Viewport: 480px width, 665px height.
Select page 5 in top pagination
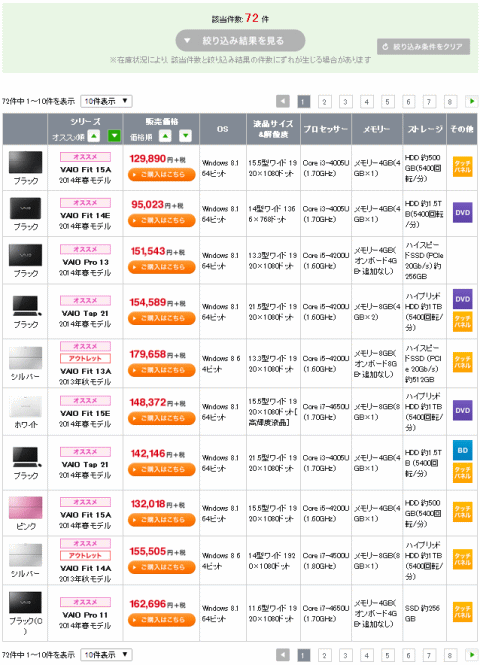tap(387, 102)
